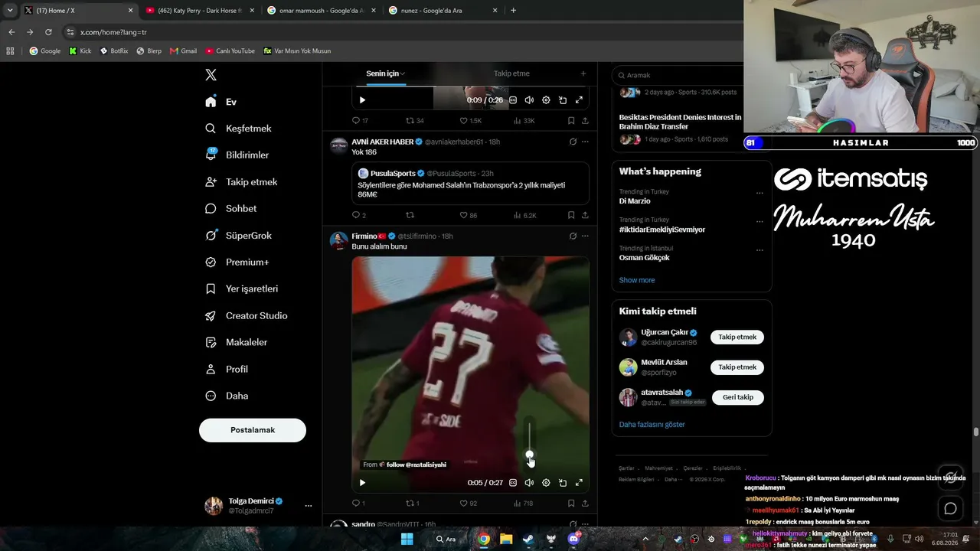
Task: Go to Profil in the sidebar
Action: coord(226,370)
